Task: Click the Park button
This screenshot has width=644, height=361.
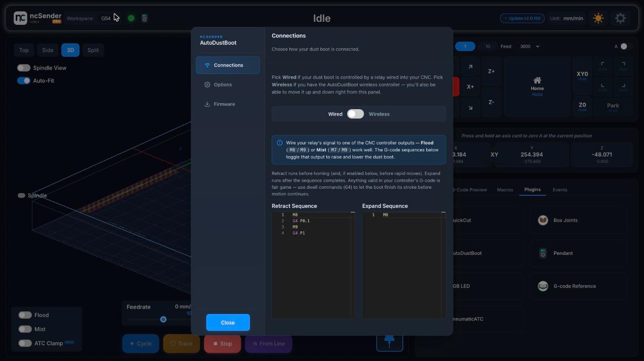Action: click(613, 107)
